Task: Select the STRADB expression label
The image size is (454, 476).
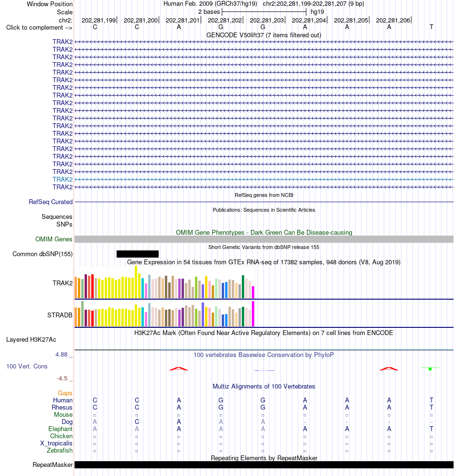Action: tap(60, 315)
